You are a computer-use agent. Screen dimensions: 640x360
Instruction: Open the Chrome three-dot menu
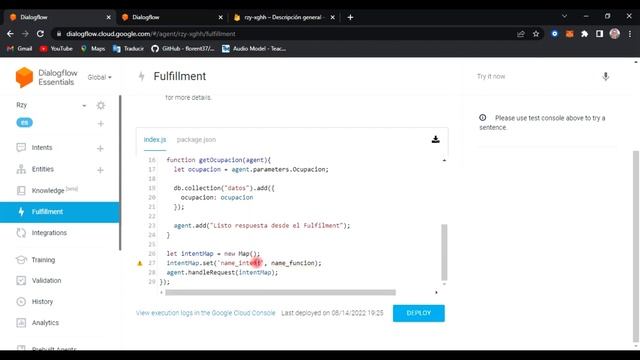coord(630,34)
